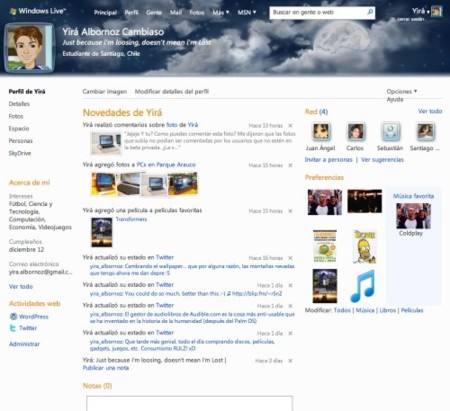The image size is (450, 411).
Task: Click the Libros modify link
Action: (387, 310)
